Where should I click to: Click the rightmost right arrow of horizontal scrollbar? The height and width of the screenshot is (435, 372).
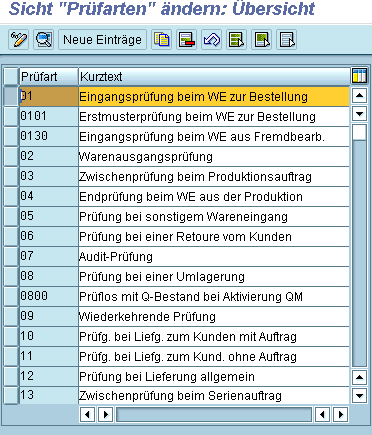coord(341,415)
